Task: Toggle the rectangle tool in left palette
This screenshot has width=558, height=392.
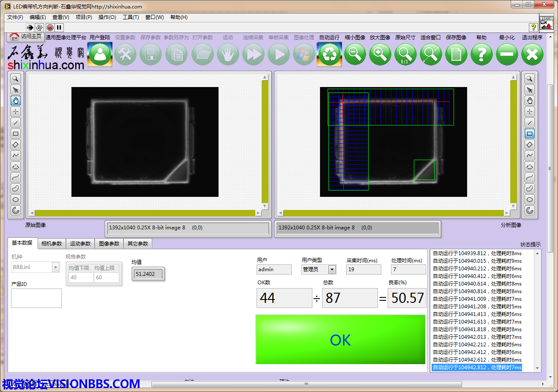Action: pos(16,133)
